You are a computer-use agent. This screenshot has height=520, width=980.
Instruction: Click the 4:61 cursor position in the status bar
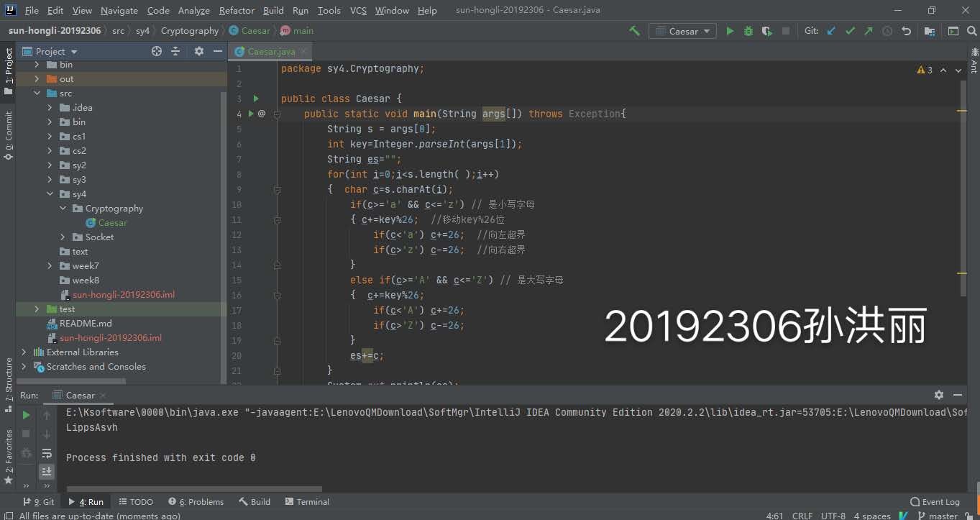coord(774,516)
